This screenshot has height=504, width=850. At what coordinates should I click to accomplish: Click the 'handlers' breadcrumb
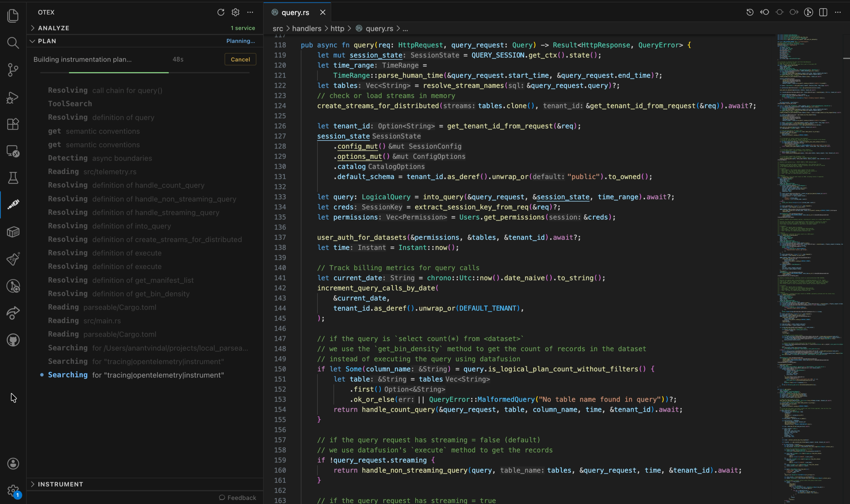(x=307, y=28)
